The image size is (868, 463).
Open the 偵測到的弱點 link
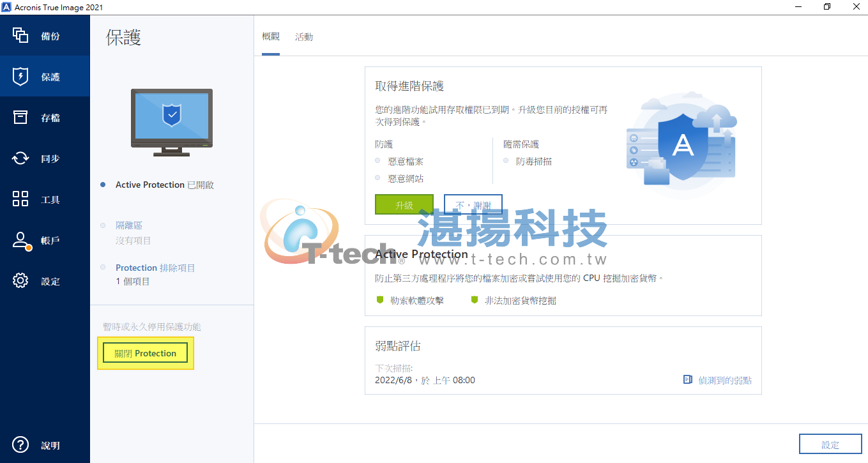pos(725,380)
